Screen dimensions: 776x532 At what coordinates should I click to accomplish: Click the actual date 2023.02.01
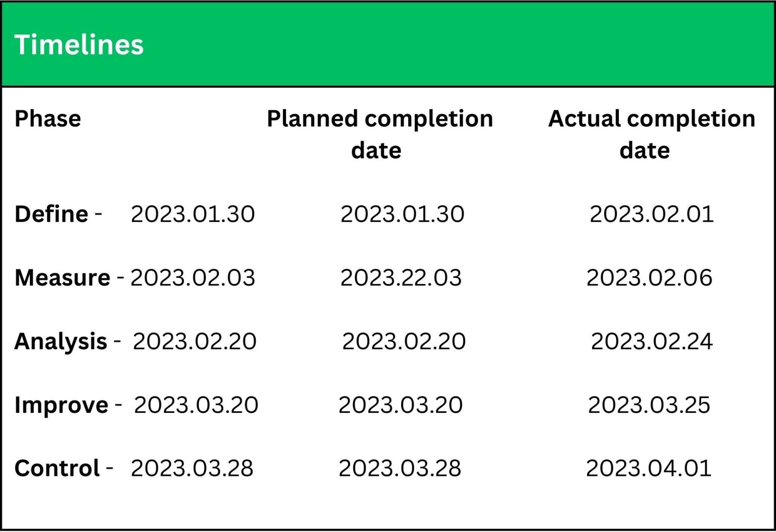click(651, 214)
